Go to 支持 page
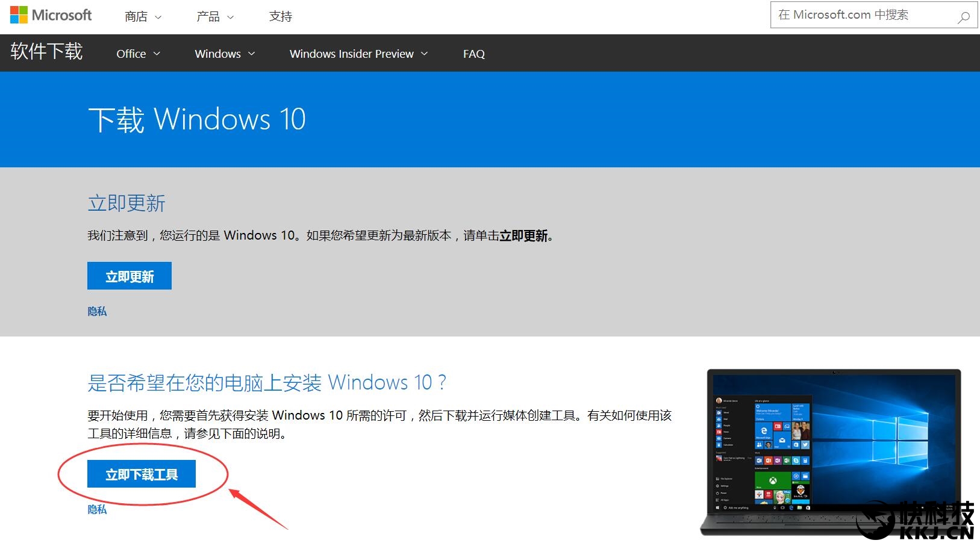Image resolution: width=980 pixels, height=546 pixels. coord(281,17)
